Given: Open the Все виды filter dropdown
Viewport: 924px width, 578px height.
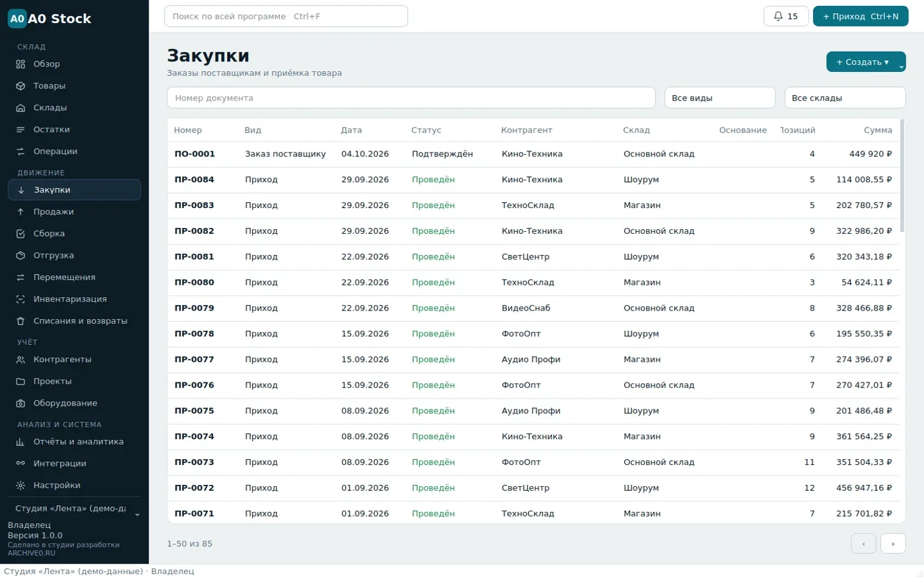Looking at the screenshot, I should [x=719, y=98].
